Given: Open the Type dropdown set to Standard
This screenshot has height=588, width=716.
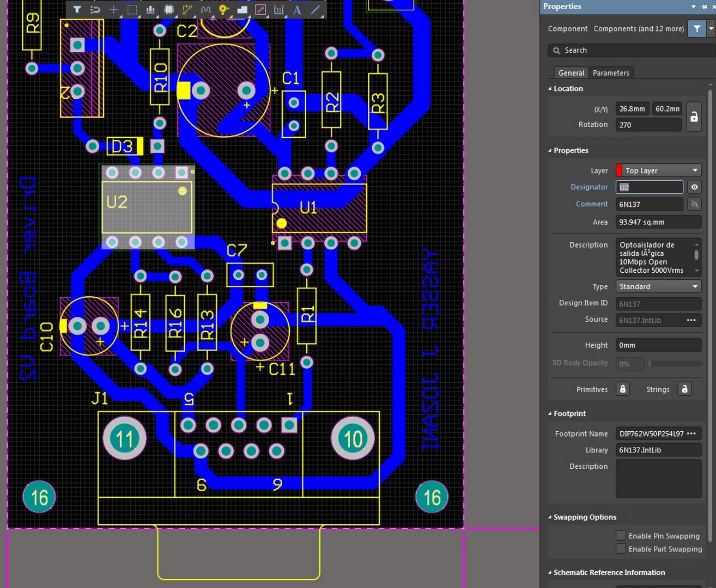Looking at the screenshot, I should (x=658, y=286).
